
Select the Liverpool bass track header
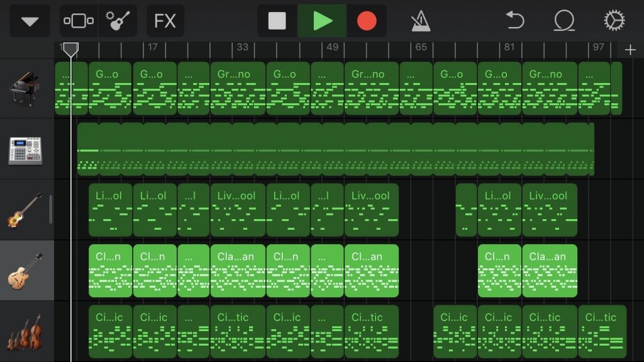[x=26, y=210]
